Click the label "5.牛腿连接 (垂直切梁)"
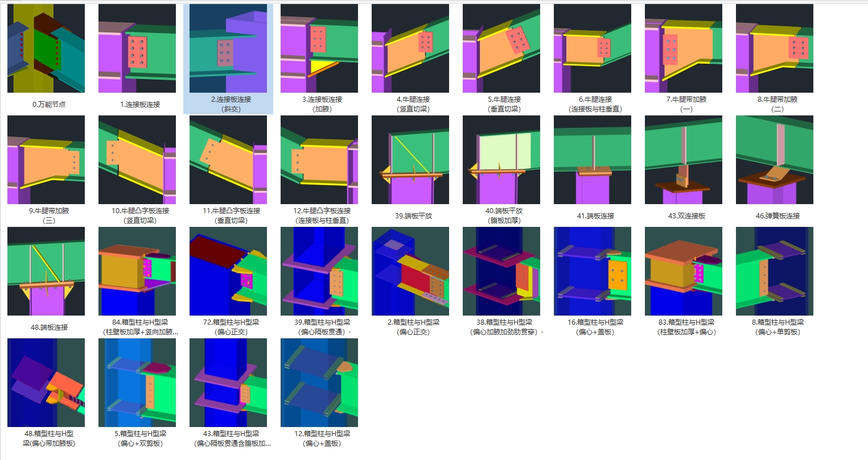Viewport: 868px width, 460px height. click(x=504, y=104)
